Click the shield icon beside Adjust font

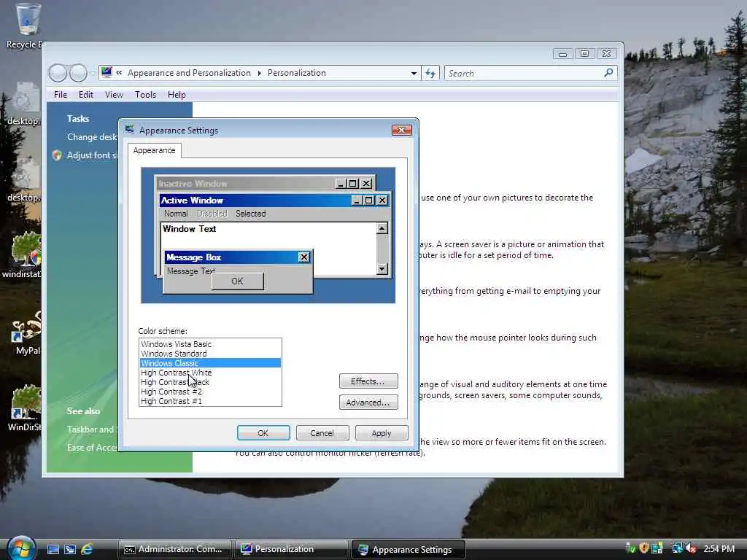(57, 155)
